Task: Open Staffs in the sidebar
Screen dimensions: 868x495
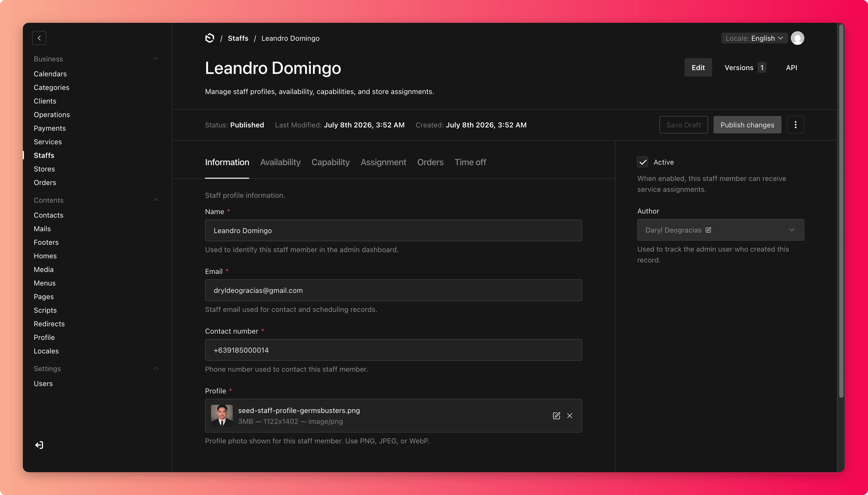Action: click(44, 155)
